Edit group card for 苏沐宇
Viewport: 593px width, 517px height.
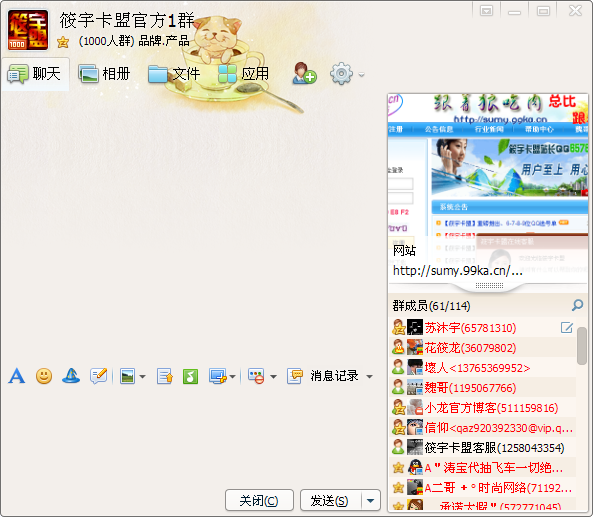(567, 328)
